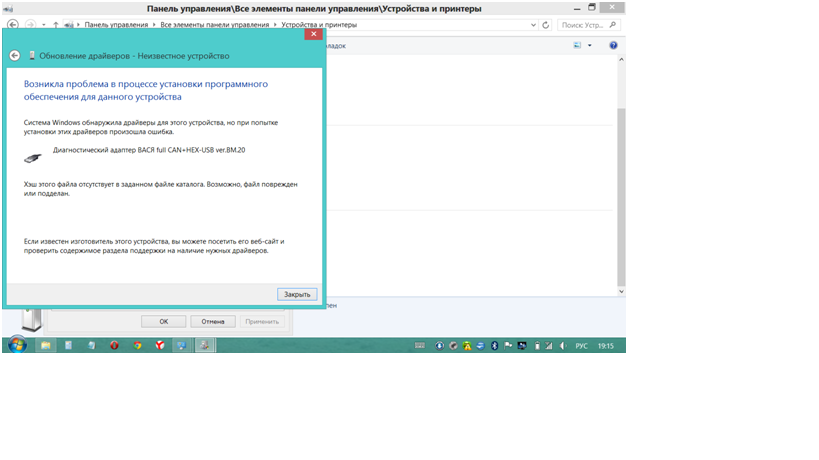Image resolution: width=819 pixels, height=460 pixels.
Task: Click the Bluetooth tray icon
Action: point(494,346)
